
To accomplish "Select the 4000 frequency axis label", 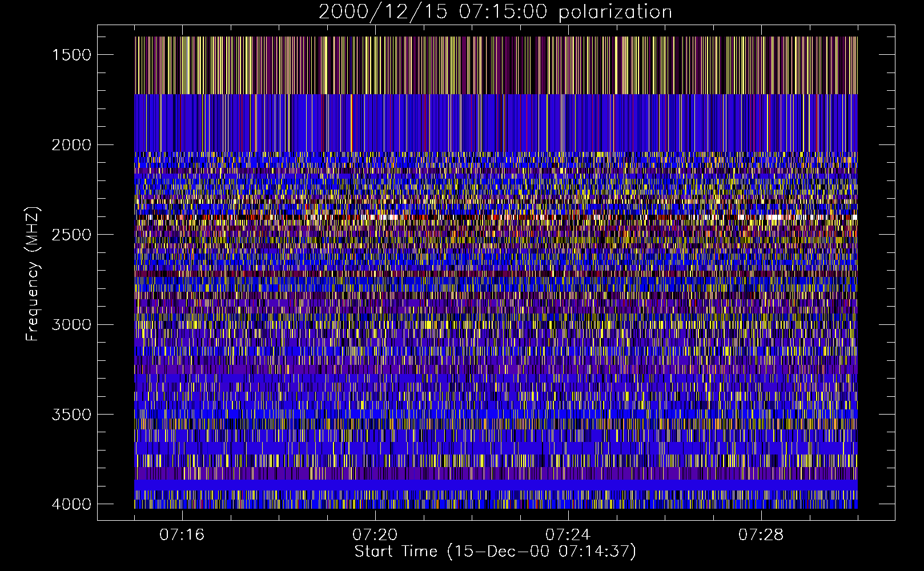I will coord(71,504).
